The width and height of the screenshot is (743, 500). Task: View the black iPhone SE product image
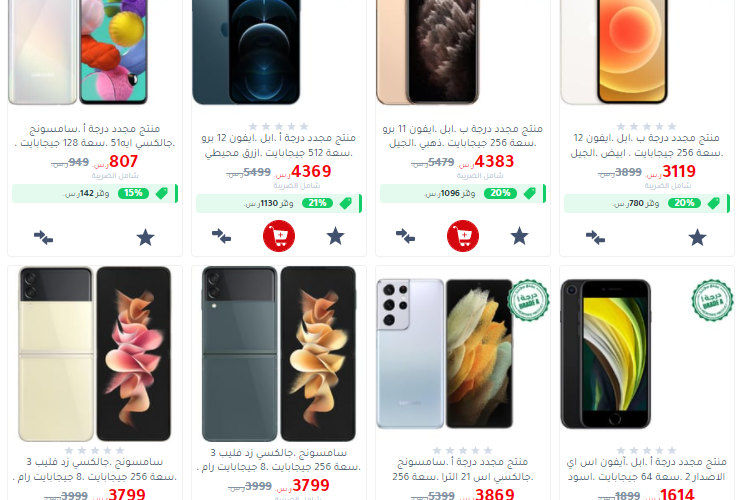606,354
